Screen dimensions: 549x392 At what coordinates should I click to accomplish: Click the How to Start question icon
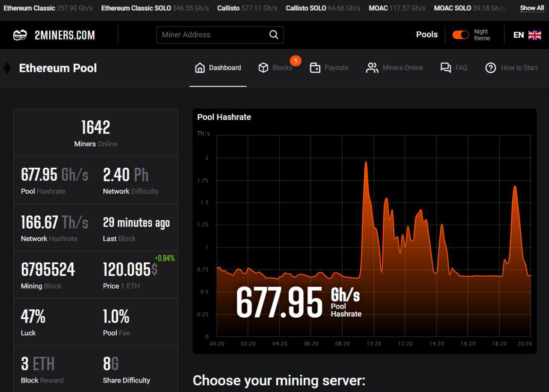491,68
